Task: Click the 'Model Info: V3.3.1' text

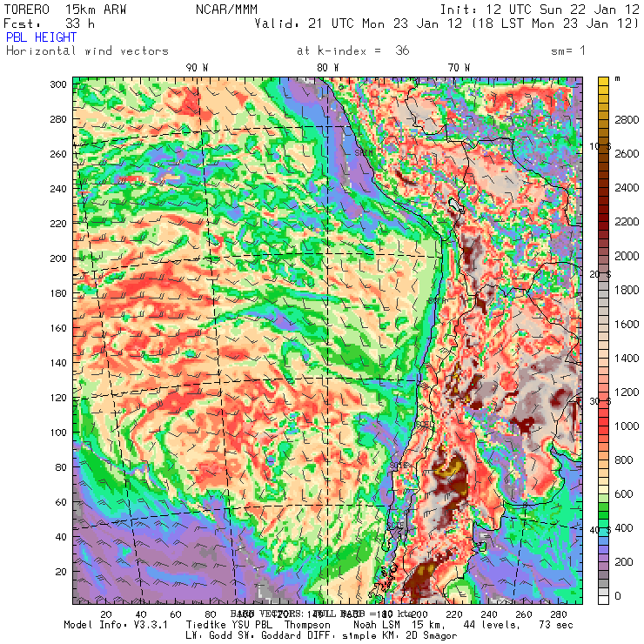Action: click(x=116, y=625)
